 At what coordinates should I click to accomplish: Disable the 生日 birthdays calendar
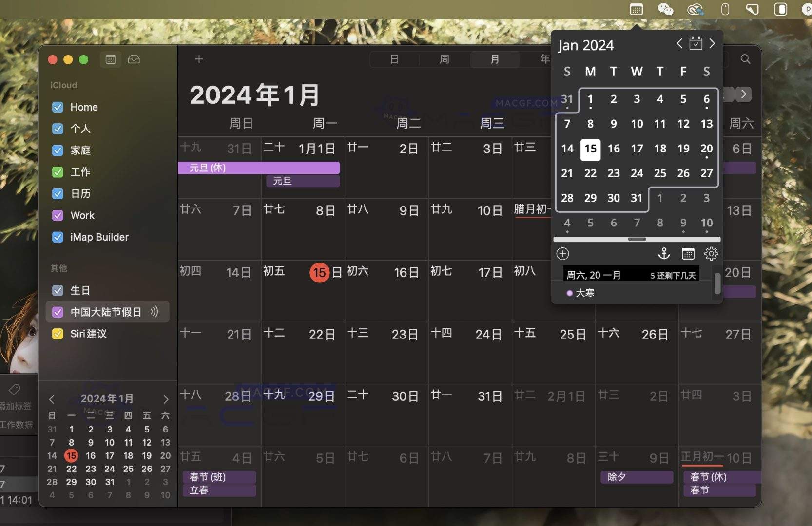tap(58, 290)
